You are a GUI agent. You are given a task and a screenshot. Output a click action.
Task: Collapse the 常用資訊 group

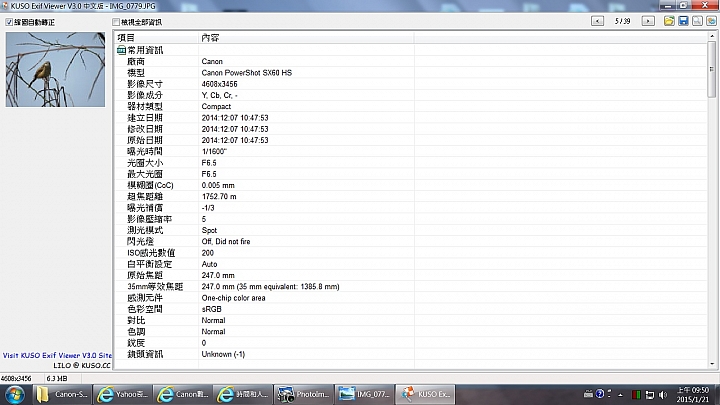[121, 50]
